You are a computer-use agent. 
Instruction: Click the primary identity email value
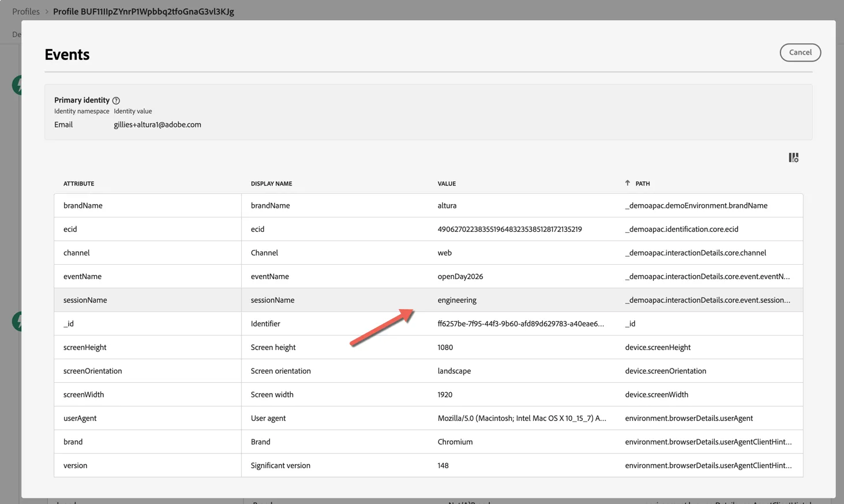[x=157, y=125]
